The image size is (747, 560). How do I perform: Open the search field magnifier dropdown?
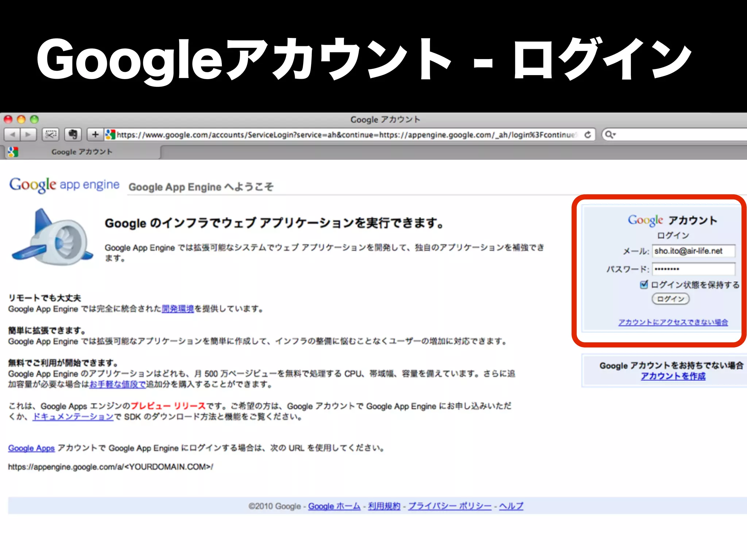(610, 135)
